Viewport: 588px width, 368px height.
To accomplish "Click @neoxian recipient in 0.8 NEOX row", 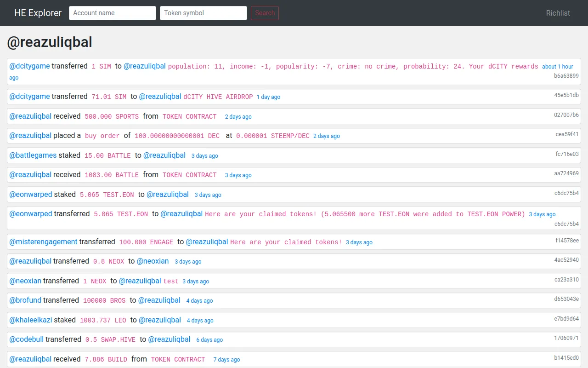I will 153,261.
